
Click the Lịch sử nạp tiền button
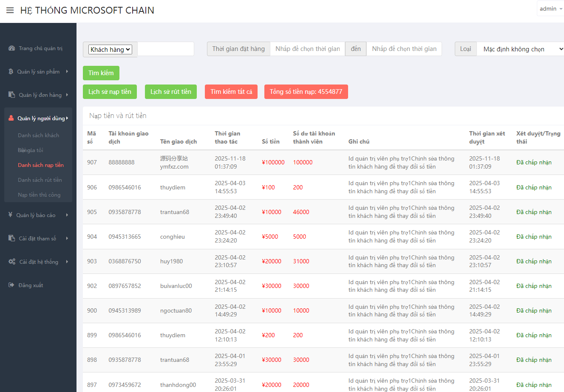(110, 92)
